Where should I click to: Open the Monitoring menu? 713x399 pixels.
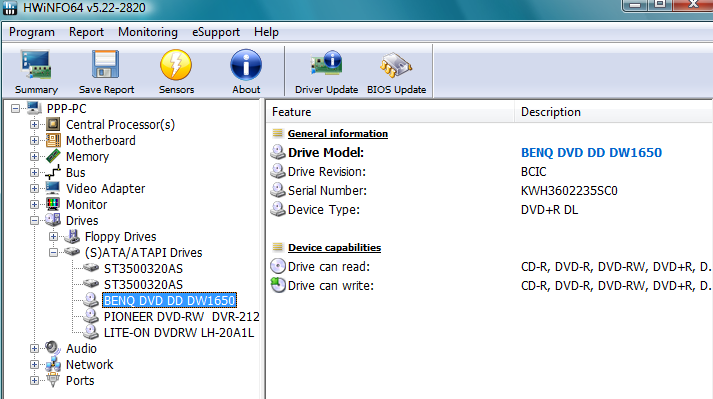click(148, 32)
